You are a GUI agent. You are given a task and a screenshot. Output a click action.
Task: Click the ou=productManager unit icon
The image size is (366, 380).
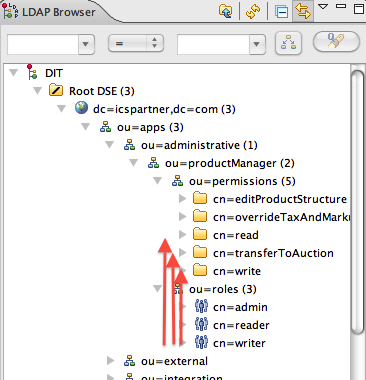point(154,163)
